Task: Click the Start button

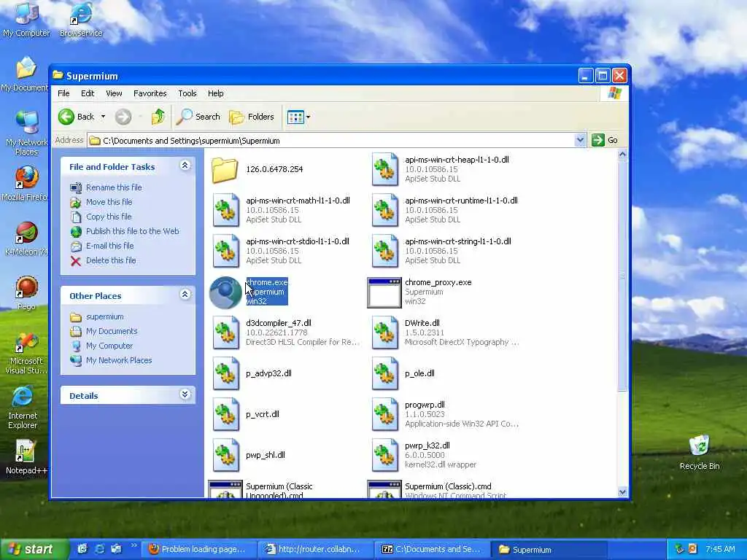Action: (x=34, y=549)
